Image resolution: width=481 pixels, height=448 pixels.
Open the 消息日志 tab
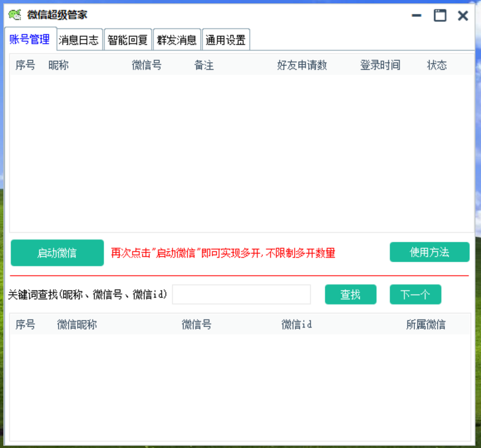click(x=79, y=40)
